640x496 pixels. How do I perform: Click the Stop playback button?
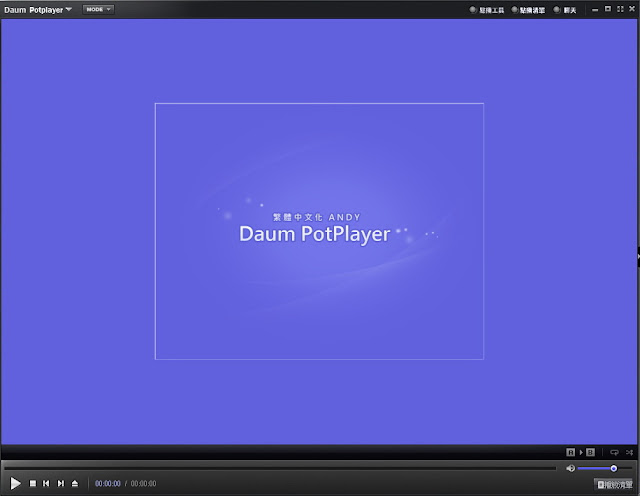33,483
